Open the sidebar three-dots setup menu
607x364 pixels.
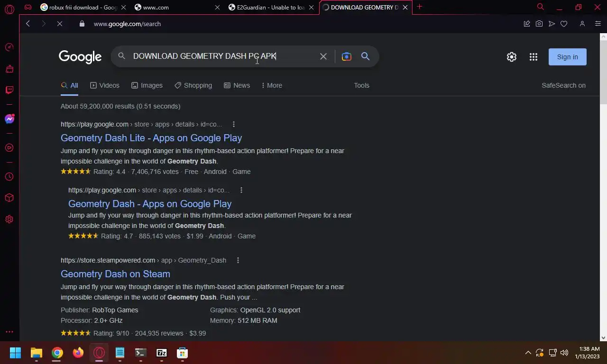click(9, 332)
